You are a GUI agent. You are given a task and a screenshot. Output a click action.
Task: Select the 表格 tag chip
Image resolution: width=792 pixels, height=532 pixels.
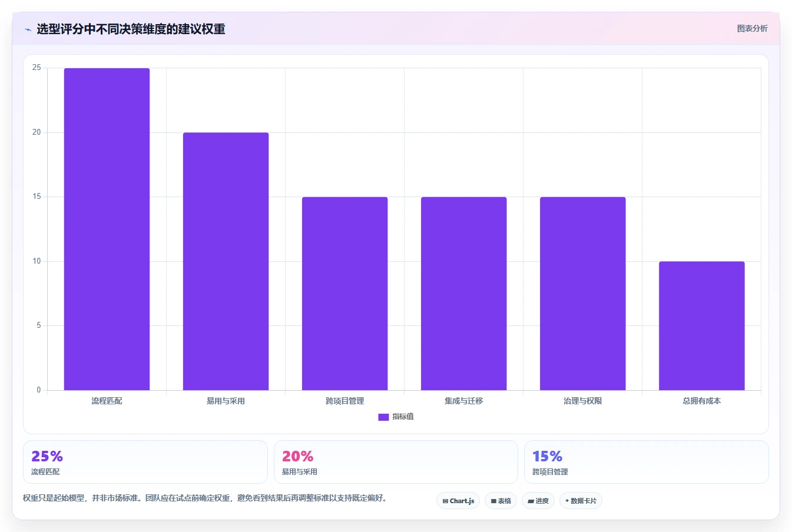(x=501, y=501)
